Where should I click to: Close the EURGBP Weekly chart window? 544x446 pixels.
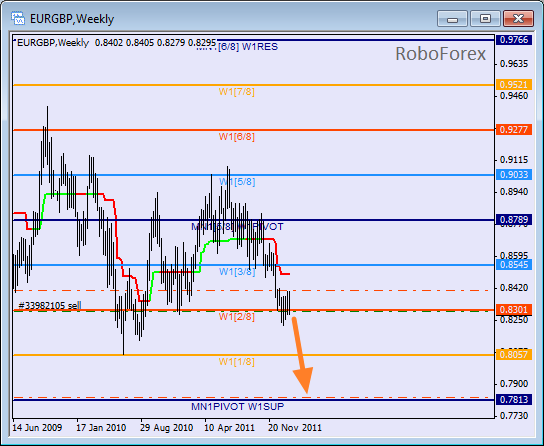(x=518, y=19)
